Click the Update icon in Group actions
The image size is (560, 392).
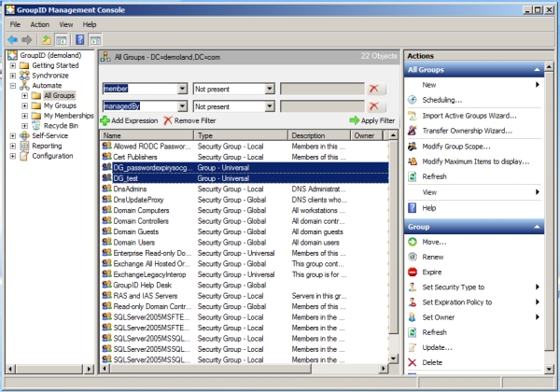coord(413,347)
